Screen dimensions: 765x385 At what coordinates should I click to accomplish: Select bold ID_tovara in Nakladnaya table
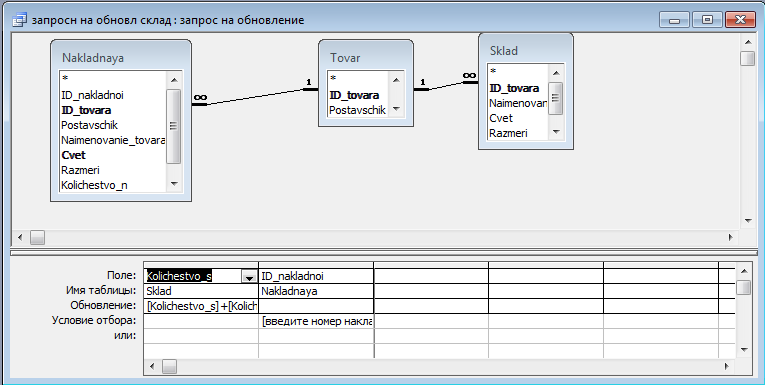click(x=86, y=110)
